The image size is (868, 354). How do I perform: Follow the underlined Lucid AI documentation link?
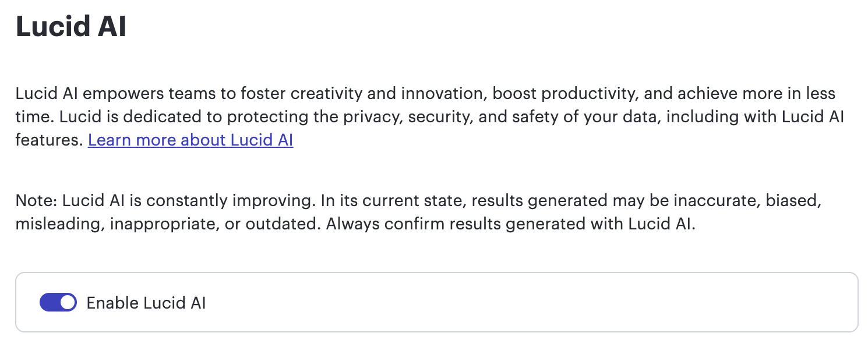tap(190, 140)
